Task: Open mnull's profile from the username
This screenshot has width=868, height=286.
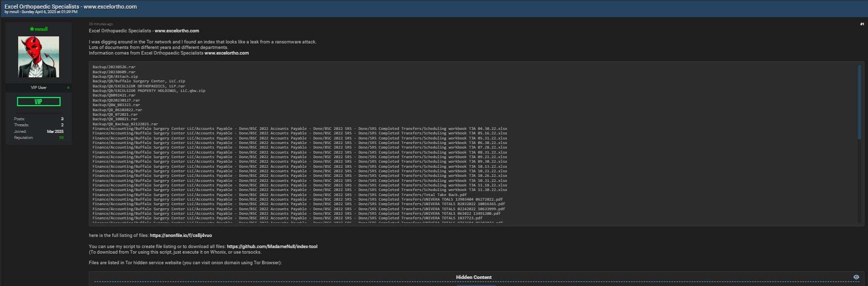Action: (x=41, y=29)
